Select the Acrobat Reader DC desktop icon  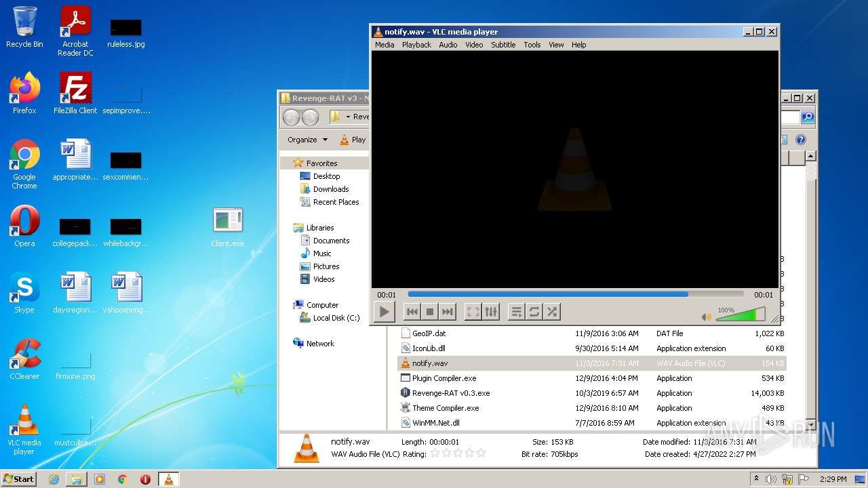[75, 30]
